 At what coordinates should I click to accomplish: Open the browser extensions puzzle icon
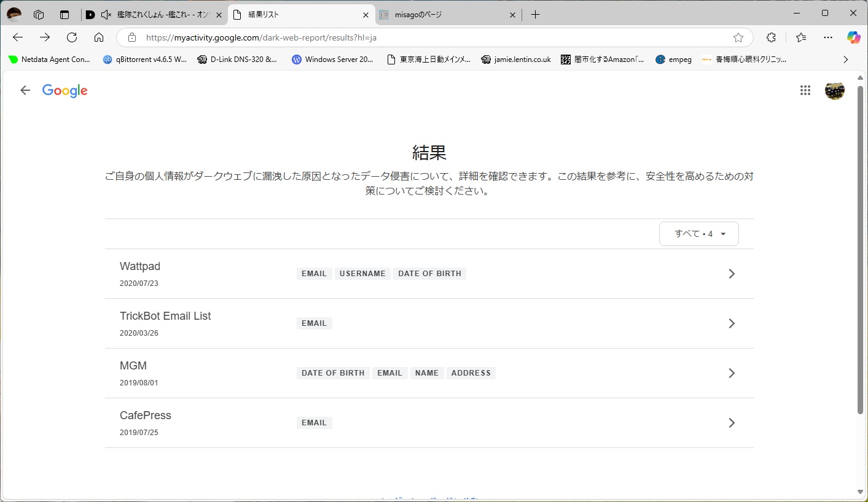772,37
